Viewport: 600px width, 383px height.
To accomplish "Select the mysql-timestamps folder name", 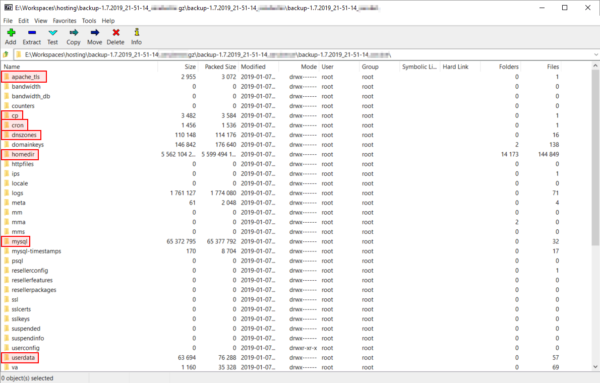I will (36, 251).
